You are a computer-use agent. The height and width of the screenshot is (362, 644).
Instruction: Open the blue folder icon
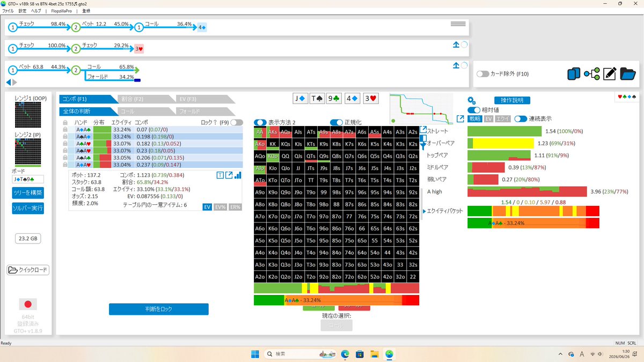(628, 73)
